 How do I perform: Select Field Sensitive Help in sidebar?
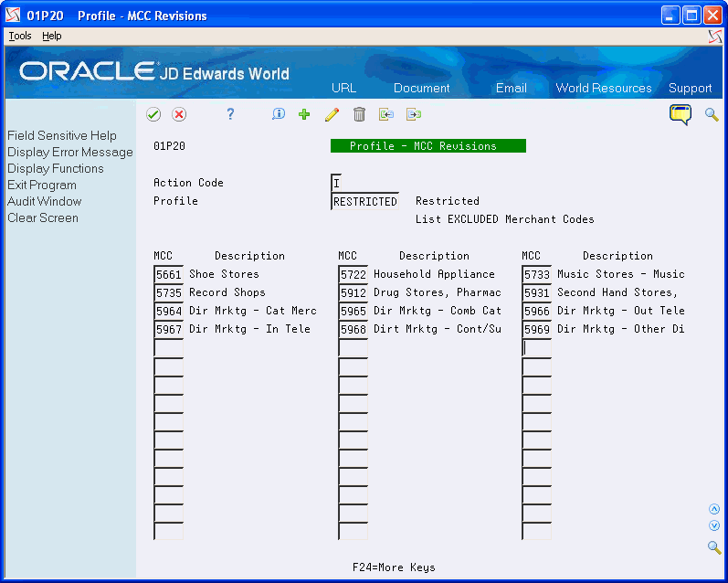coord(62,135)
